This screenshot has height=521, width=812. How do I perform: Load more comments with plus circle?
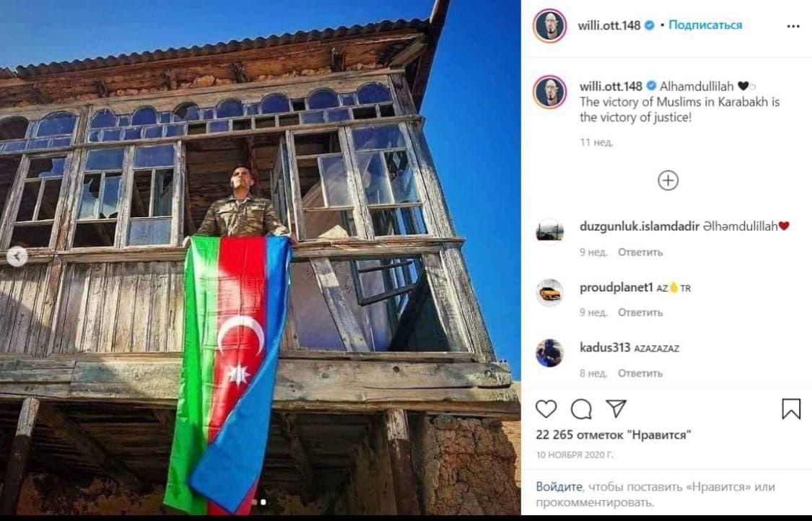coord(668,180)
